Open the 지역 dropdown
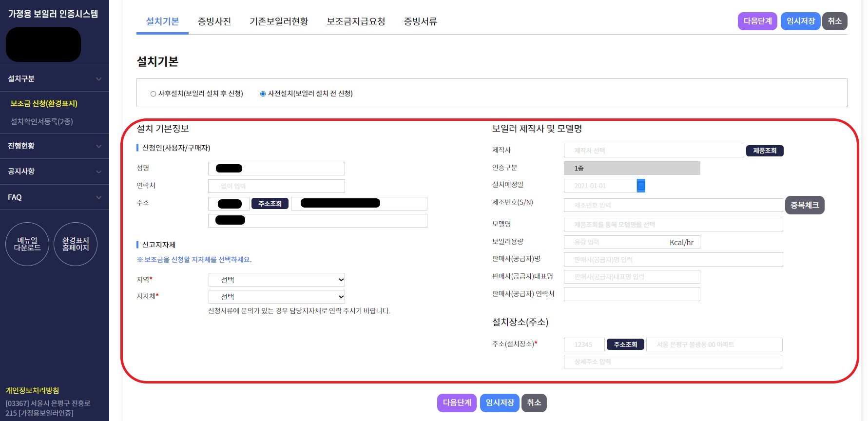The width and height of the screenshot is (868, 421). tap(277, 280)
